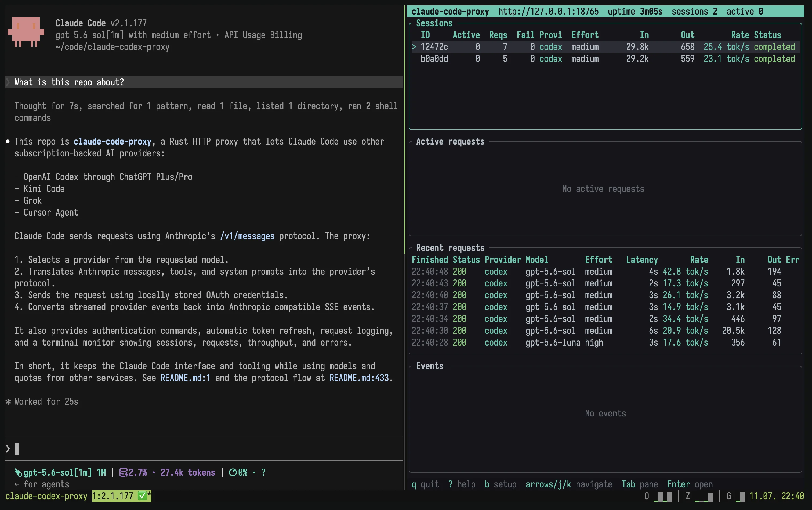Image resolution: width=812 pixels, height=510 pixels.
Task: Click the database icon beside 2.7%
Action: click(x=123, y=473)
